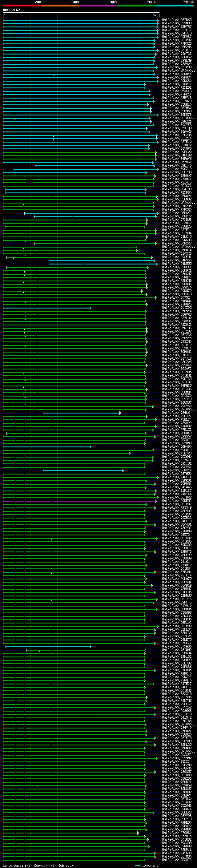The width and height of the screenshot is (197, 868).
Task: Select label UniRef100_C5Z8T2
Action: [x=177, y=860]
